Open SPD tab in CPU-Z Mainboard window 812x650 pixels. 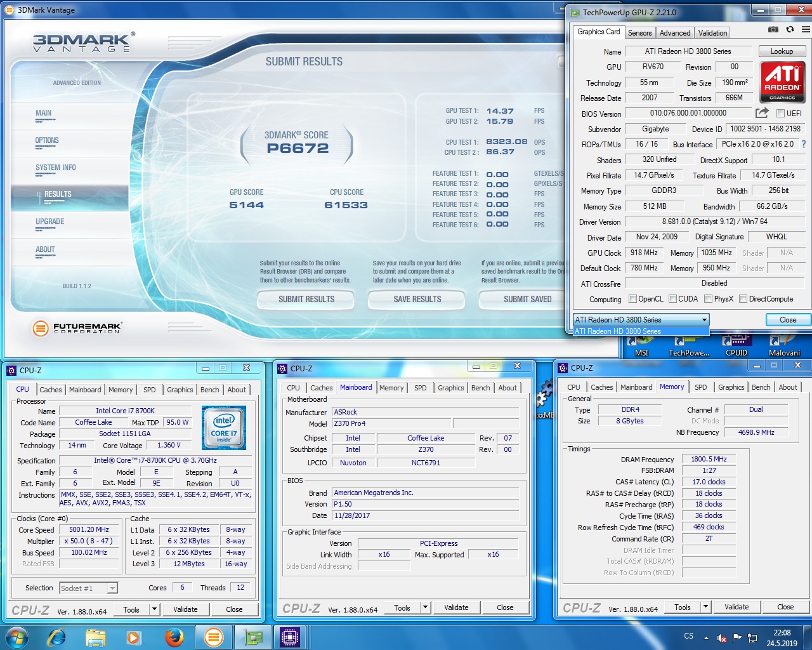pyautogui.click(x=421, y=388)
